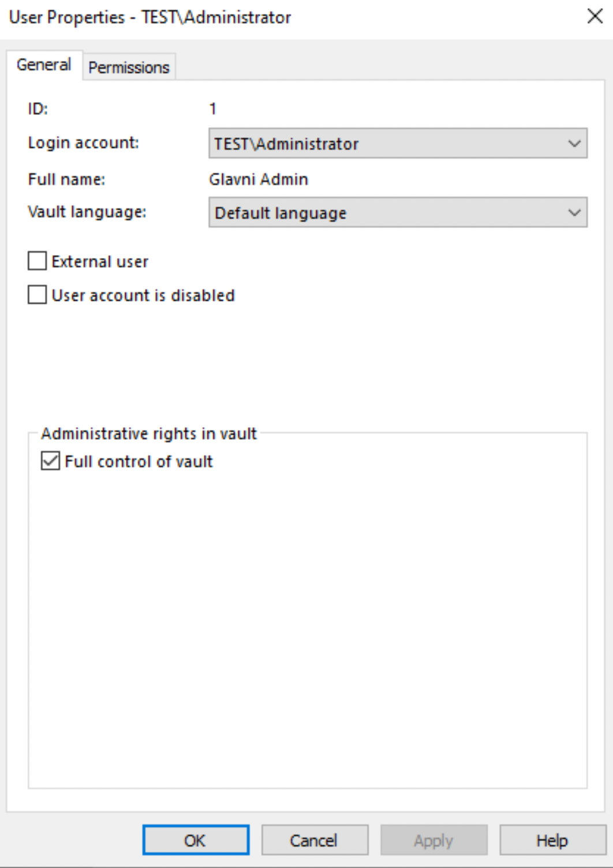Switch to the Permissions tab
The height and width of the screenshot is (868, 613).
(x=129, y=68)
